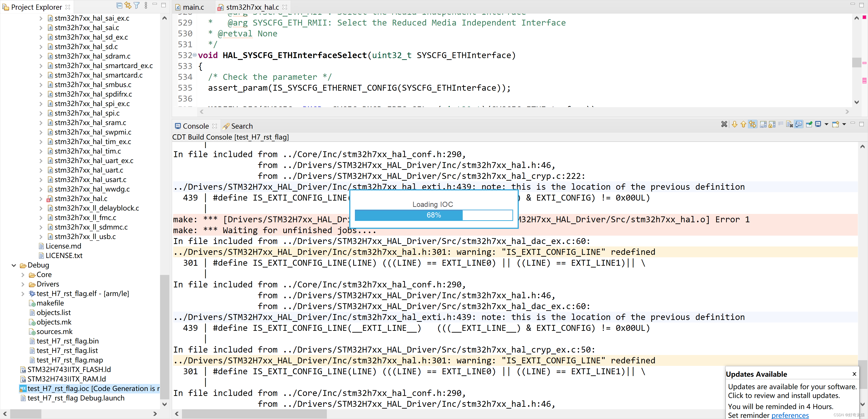
Task: Toggle Link with Editor in Project Explorer
Action: point(128,5)
